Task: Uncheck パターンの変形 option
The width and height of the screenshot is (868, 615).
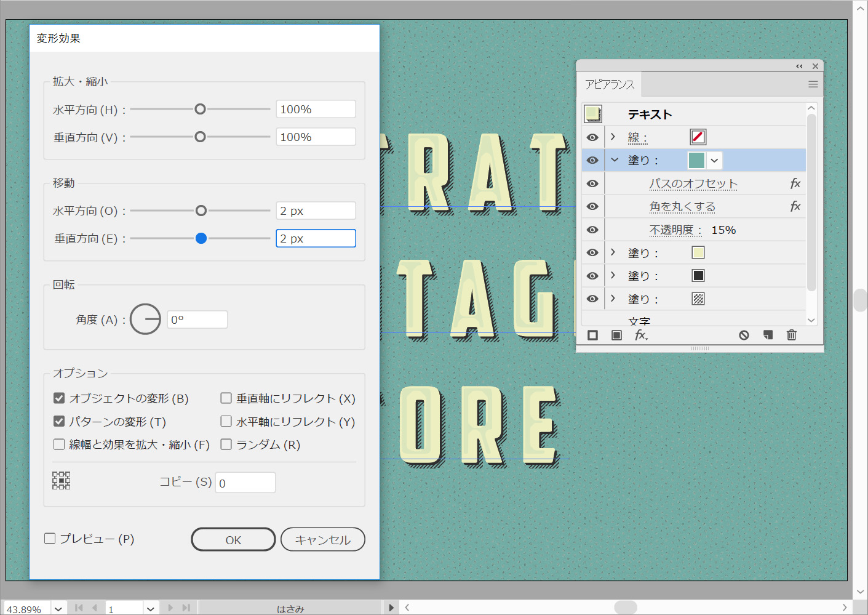Action: pos(59,422)
